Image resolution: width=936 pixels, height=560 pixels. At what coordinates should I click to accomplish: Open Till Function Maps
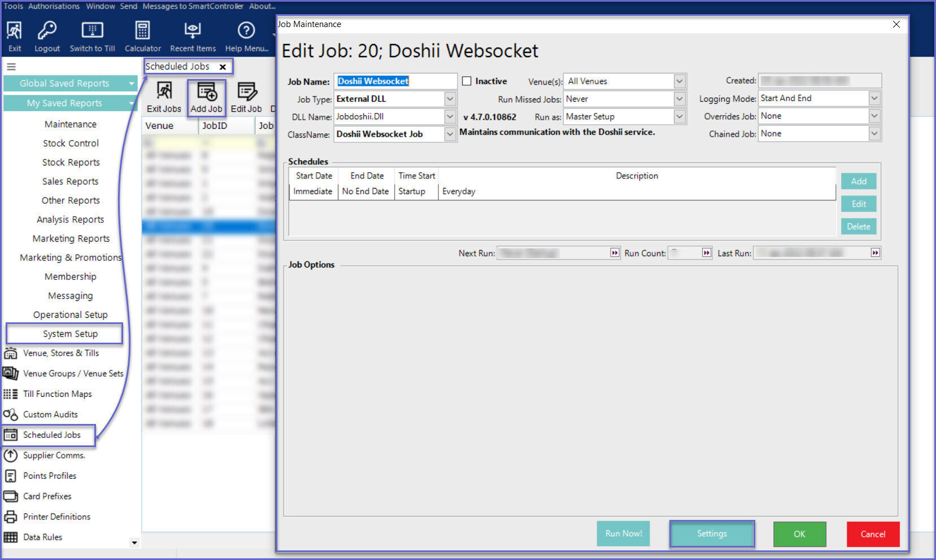(57, 394)
